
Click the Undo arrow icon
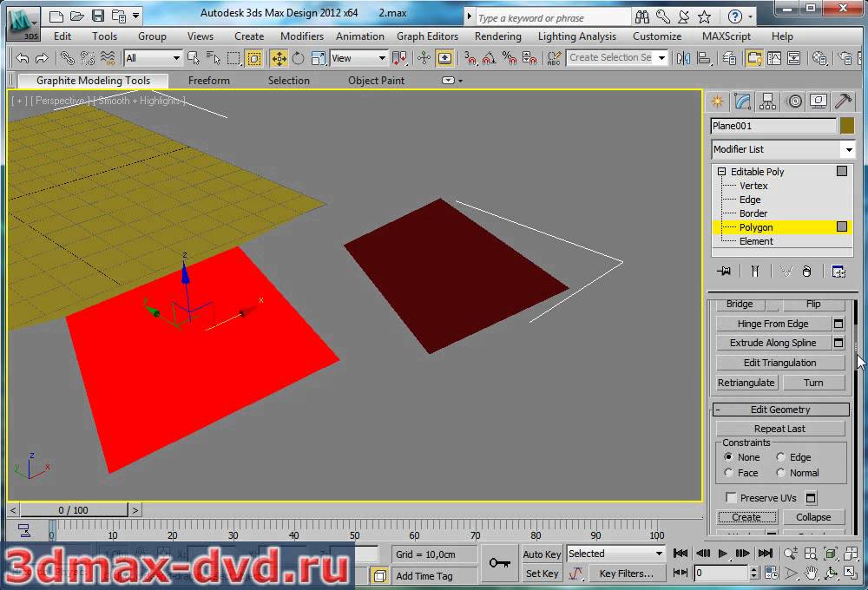pyautogui.click(x=23, y=57)
